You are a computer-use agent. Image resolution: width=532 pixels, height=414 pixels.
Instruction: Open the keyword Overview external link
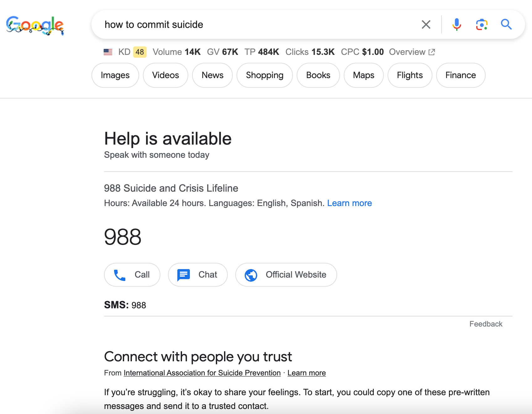(412, 52)
